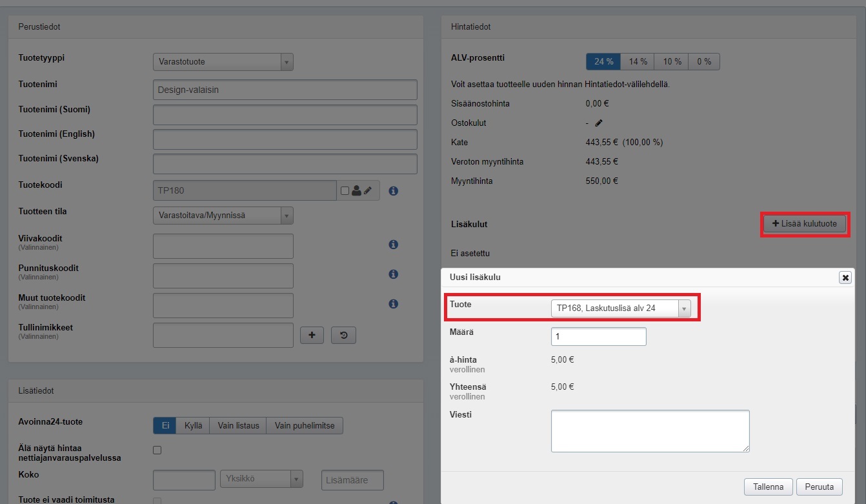This screenshot has width=866, height=504.
Task: Click the pencil icon beside Ostokulut
Action: pos(599,123)
